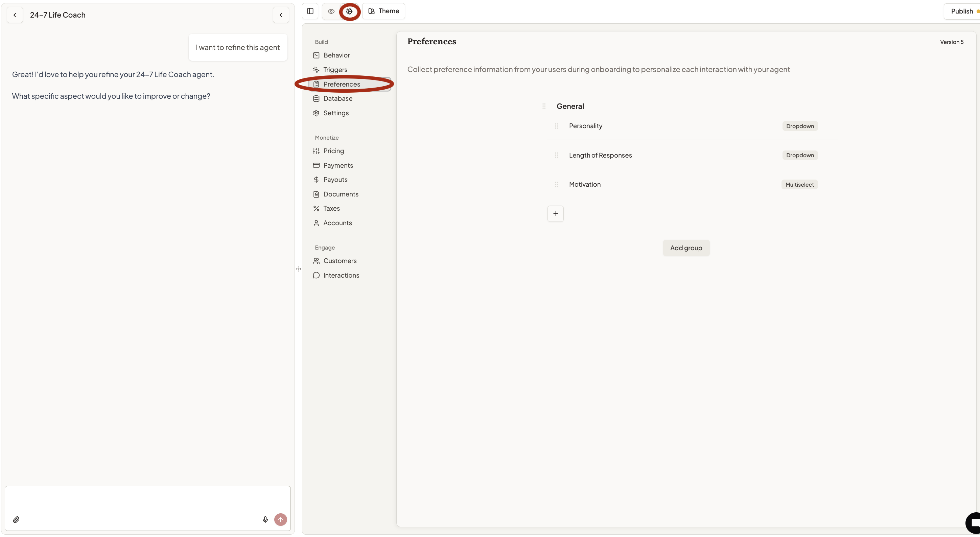Collapse the chat panel with chevron

[x=281, y=15]
